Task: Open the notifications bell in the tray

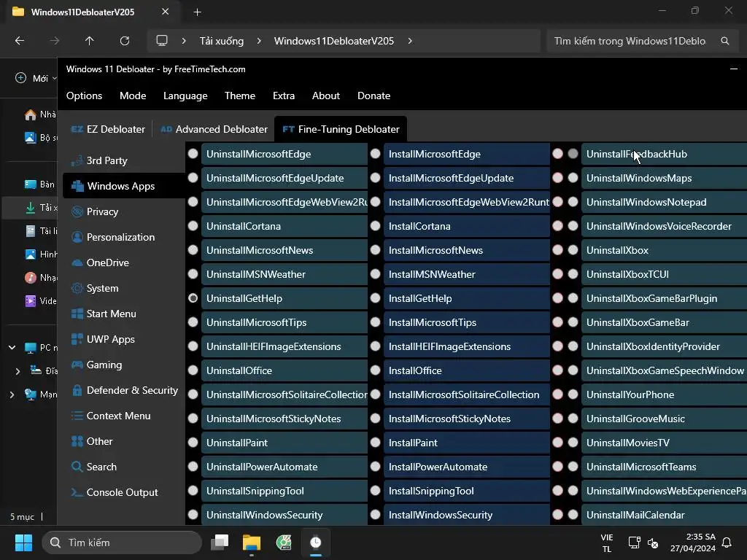Action: [727, 542]
